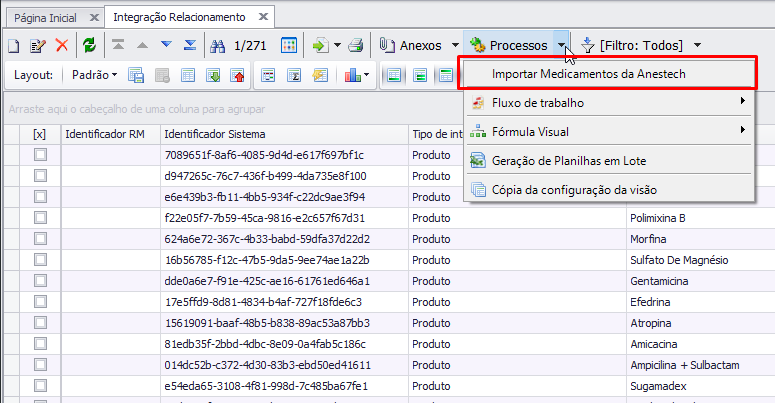Click the filter row icon
Screen dimensions: 775x403
click(268, 75)
